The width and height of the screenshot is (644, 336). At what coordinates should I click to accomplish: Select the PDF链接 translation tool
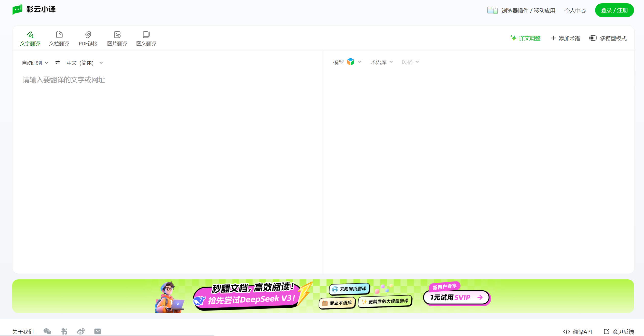click(88, 35)
